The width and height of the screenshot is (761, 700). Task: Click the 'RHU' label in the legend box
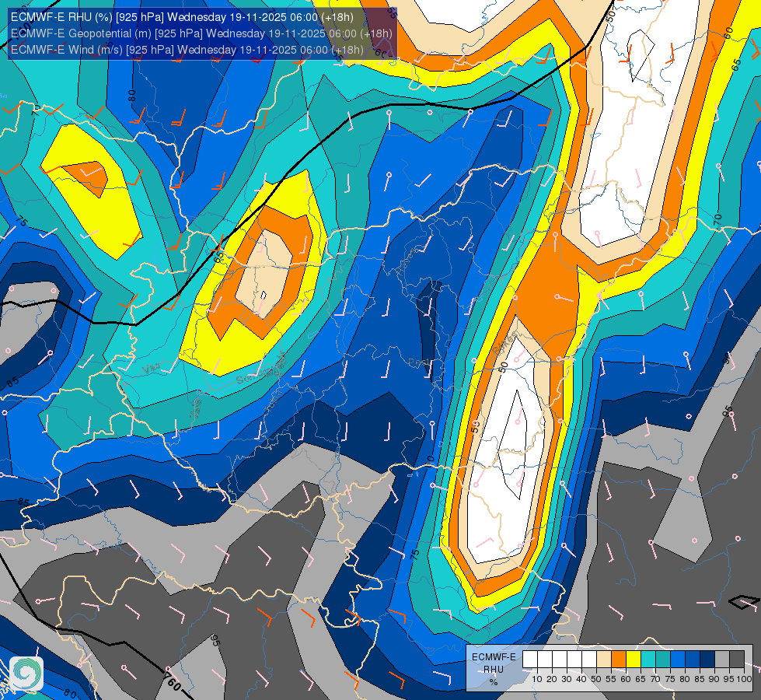tap(494, 669)
